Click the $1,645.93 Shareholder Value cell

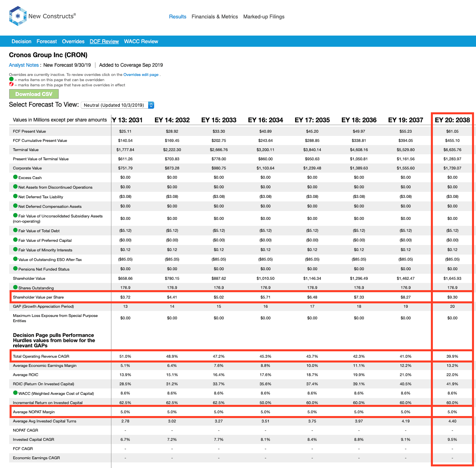[x=452, y=279]
